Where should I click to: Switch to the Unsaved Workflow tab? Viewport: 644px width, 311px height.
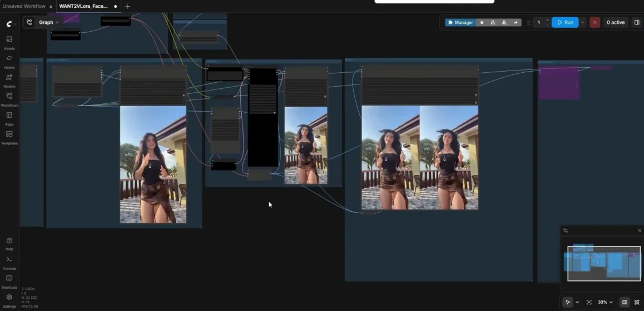[24, 6]
